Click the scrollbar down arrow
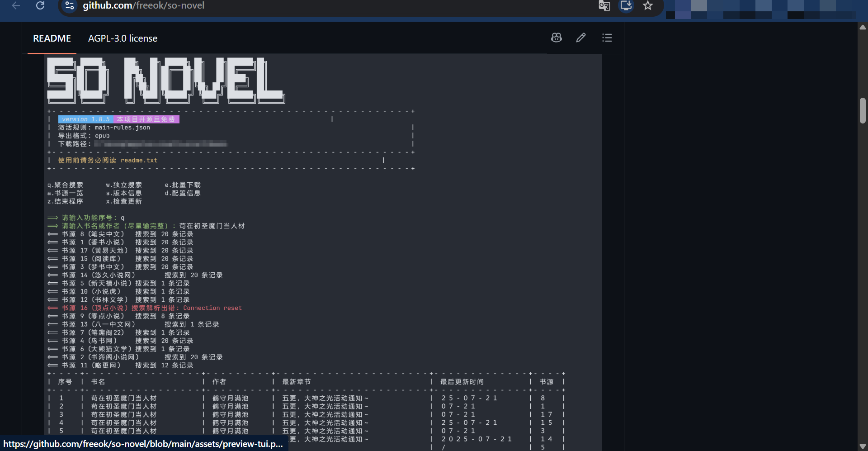 (863, 446)
